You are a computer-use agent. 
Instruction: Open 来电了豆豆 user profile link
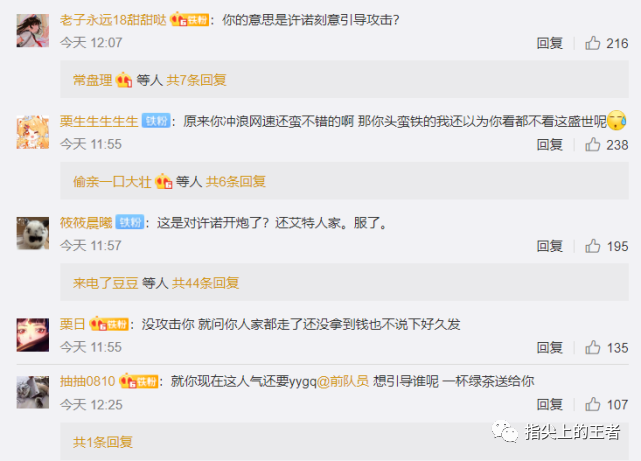click(106, 282)
